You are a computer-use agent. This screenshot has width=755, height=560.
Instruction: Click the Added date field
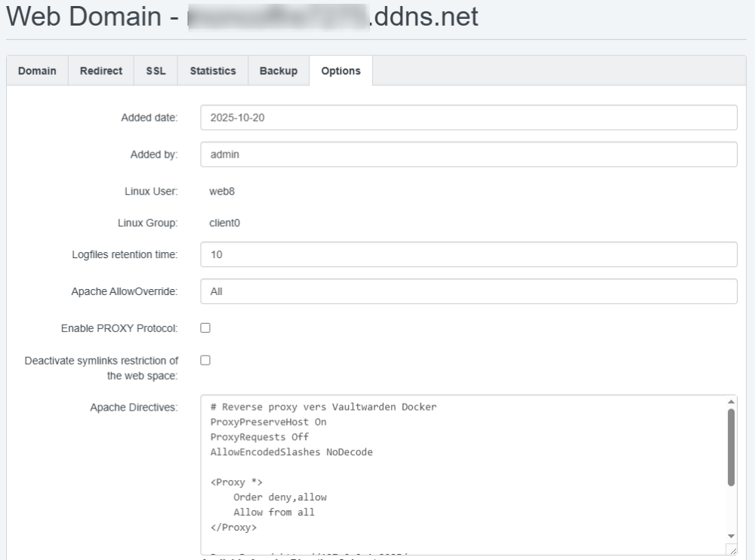coord(468,118)
